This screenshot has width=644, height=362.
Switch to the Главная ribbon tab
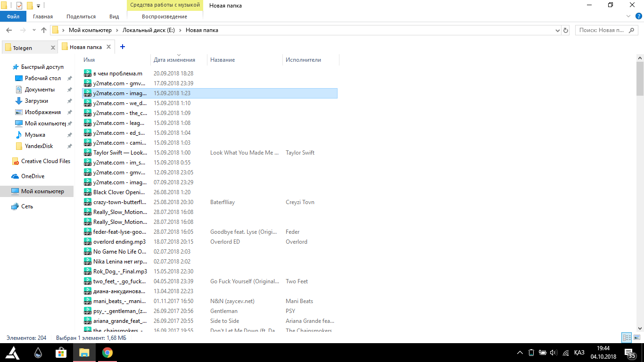tap(43, 16)
